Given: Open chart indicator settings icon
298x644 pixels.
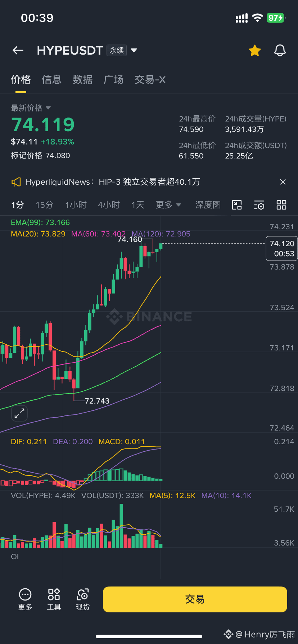Looking at the screenshot, I should pos(259,205).
